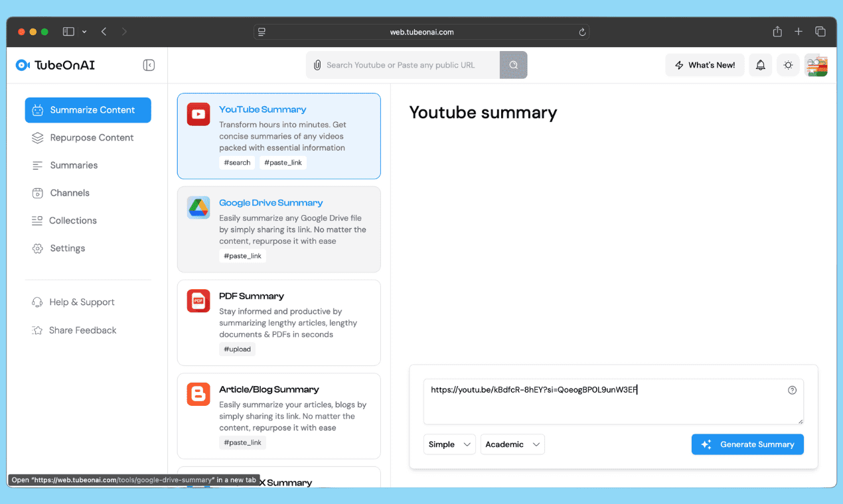Click the Summaries list icon
843x504 pixels.
coord(38,165)
